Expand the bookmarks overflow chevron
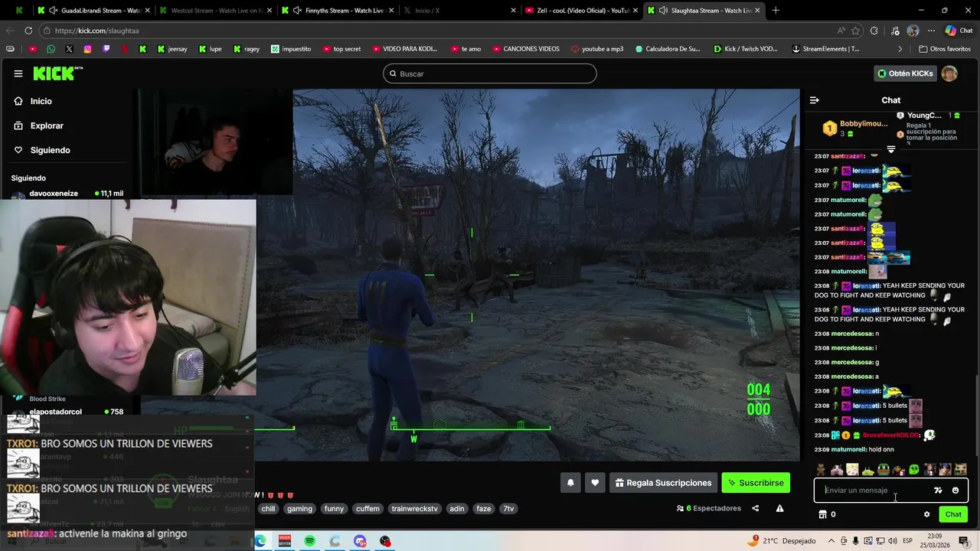Screen dimensions: 980x551 [x=900, y=48]
